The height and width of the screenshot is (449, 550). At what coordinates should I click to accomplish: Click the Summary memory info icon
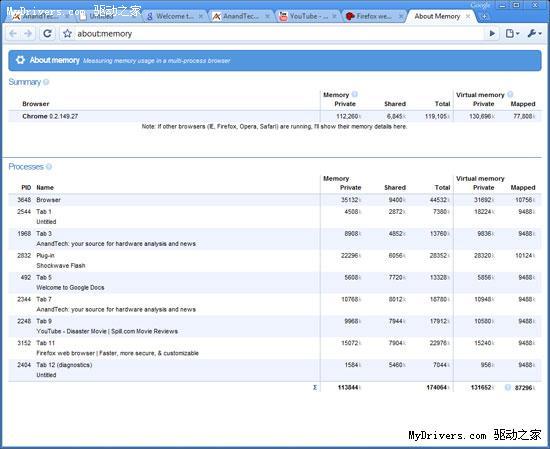(355, 94)
